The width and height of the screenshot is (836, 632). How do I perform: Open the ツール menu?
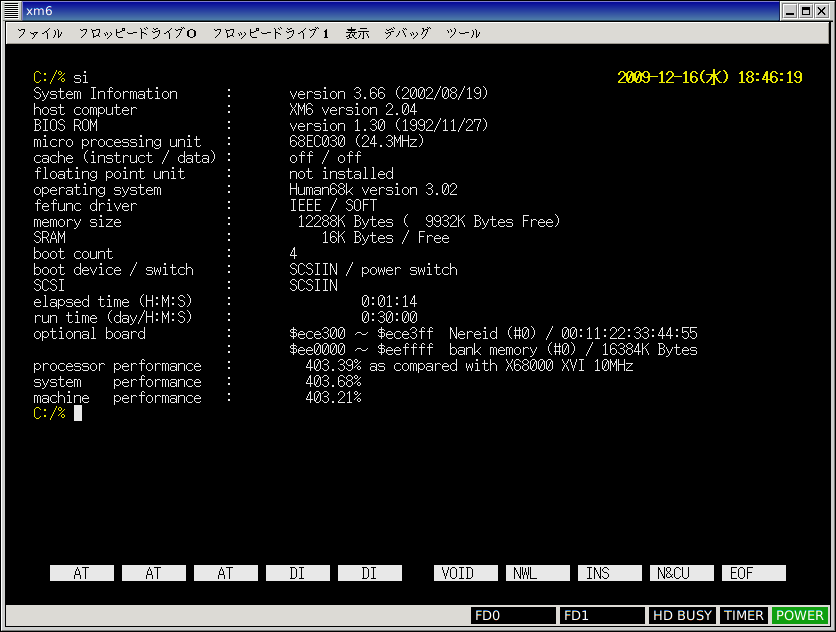pyautogui.click(x=463, y=34)
